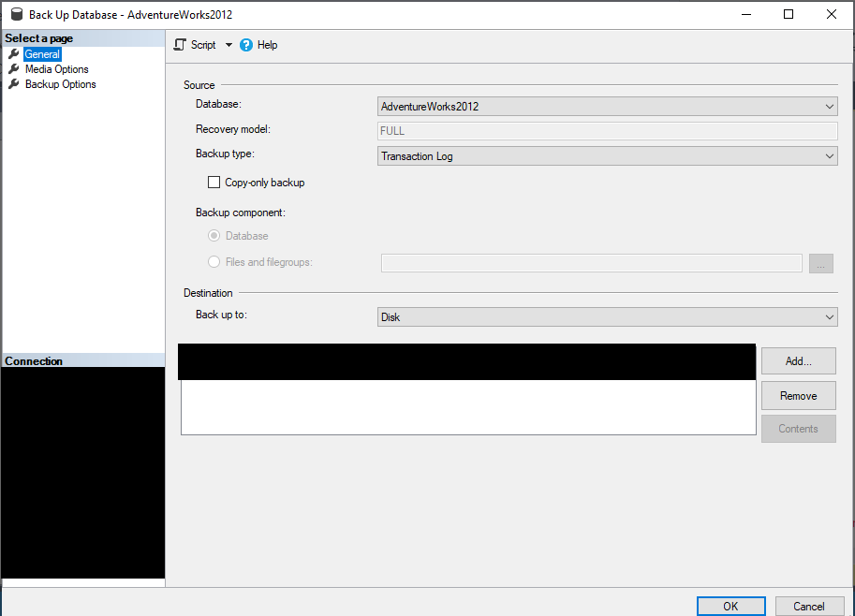Click the Add... destination button
This screenshot has height=616, width=855.
tap(798, 361)
